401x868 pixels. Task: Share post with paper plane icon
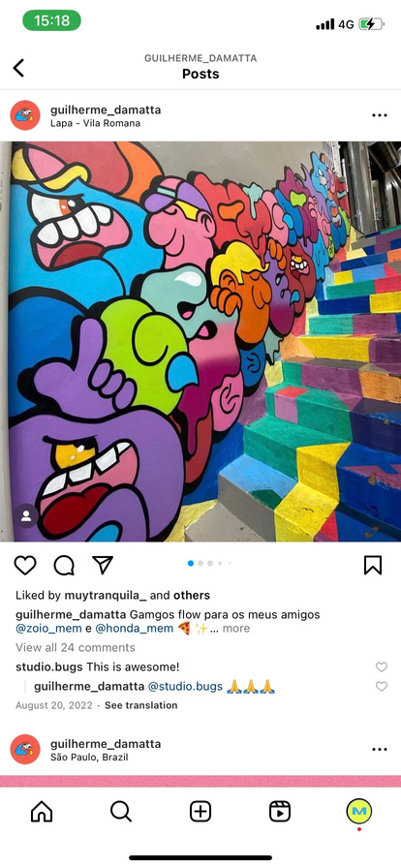(103, 565)
